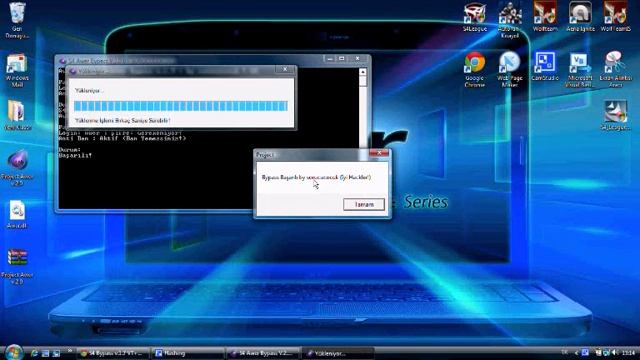Open the volume icon in system tray
The width and height of the screenshot is (640, 360).
pos(615,353)
